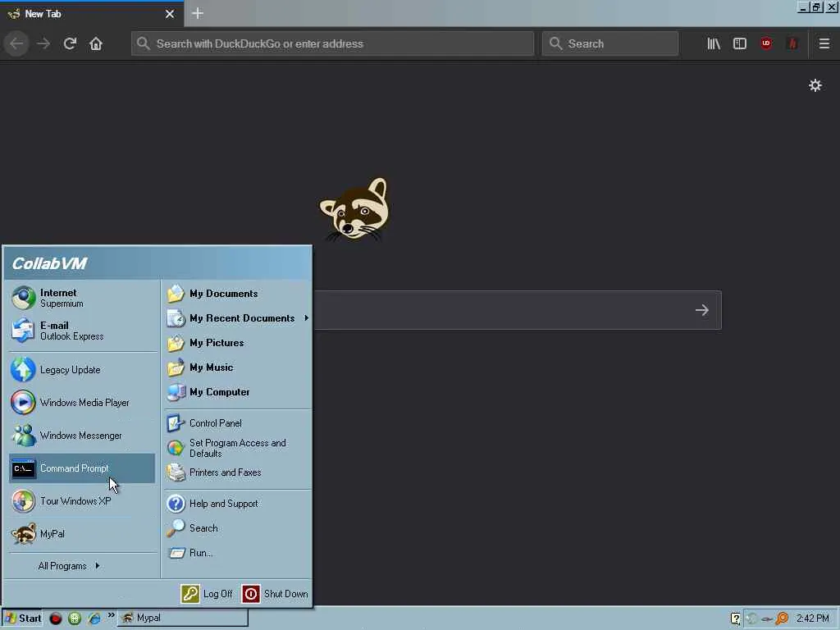
Task: Click the Mypal raccoon logo
Action: 354,209
